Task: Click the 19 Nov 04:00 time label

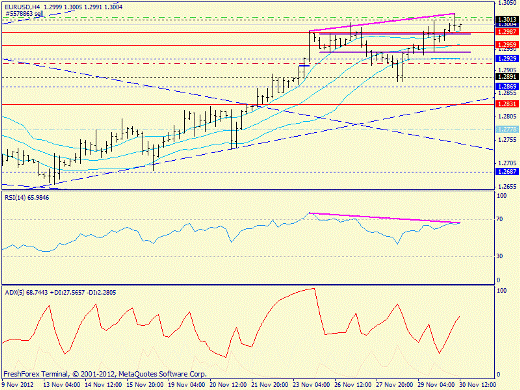Action: (186, 385)
